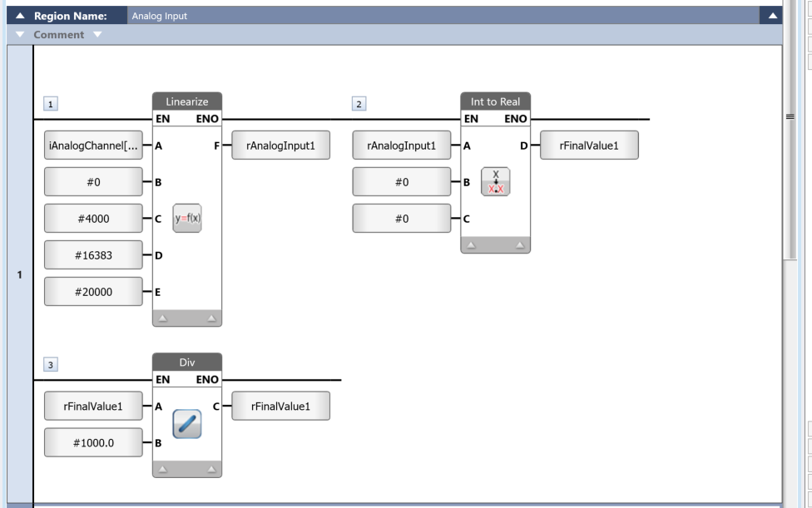Viewport: 812px width, 508px height.
Task: Click the Linearize block title header
Action: (187, 101)
